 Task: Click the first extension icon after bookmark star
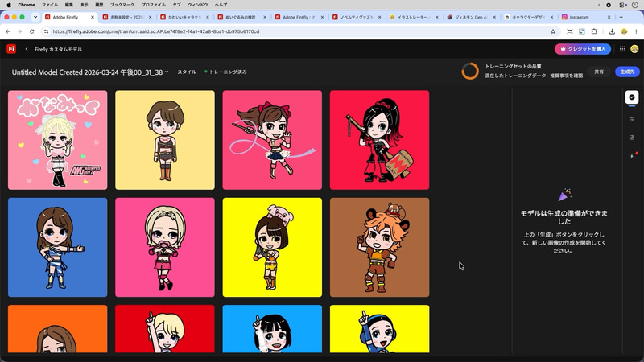click(570, 31)
